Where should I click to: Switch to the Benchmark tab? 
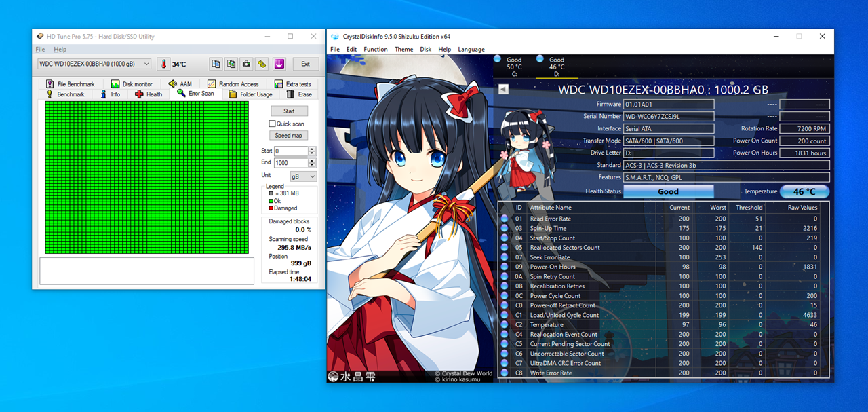tap(65, 94)
